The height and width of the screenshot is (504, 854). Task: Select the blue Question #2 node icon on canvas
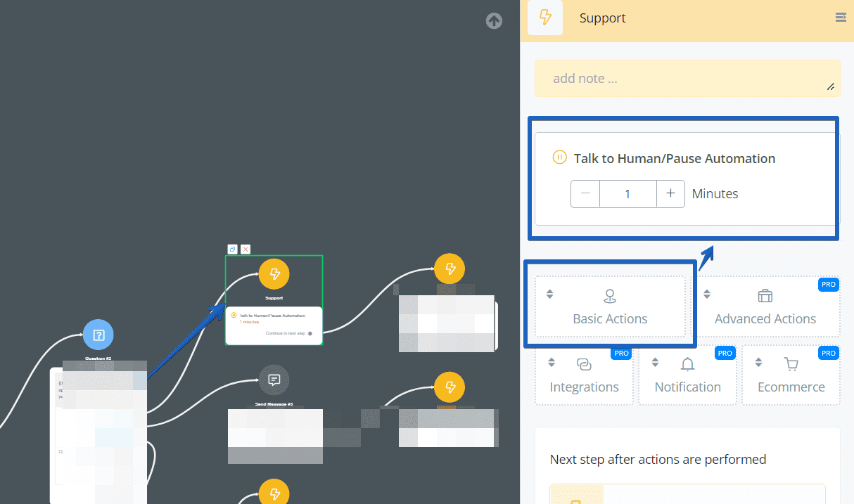98,335
